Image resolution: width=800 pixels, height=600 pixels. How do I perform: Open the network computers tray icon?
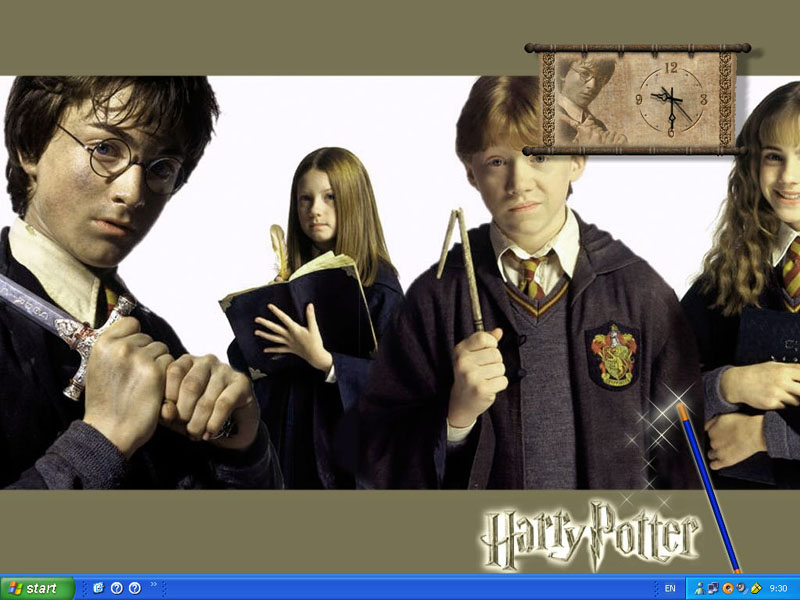[713, 588]
